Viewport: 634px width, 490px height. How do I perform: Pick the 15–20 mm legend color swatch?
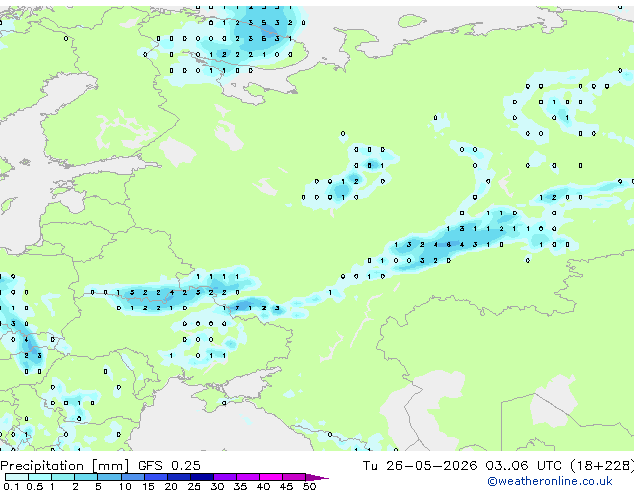[x=156, y=477]
